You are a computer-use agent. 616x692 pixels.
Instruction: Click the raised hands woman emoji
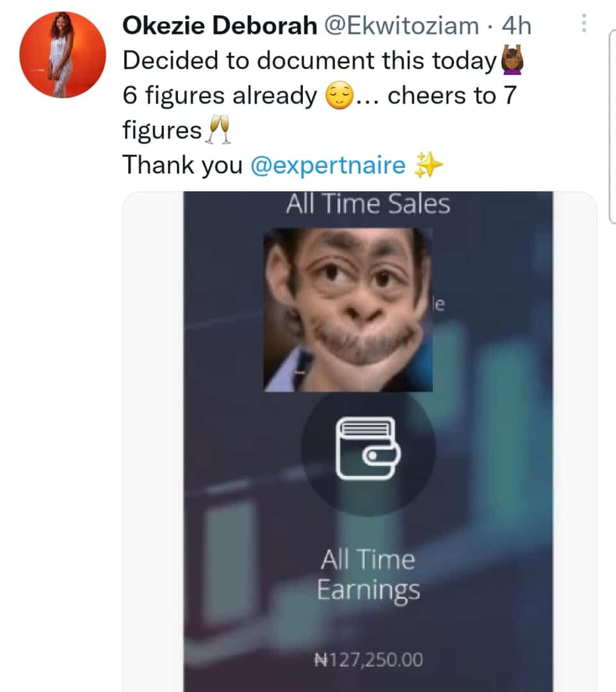click(512, 60)
